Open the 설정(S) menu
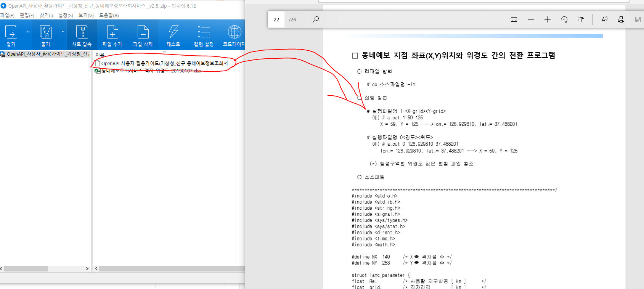Image resolution: width=644 pixels, height=289 pixels. [66, 16]
